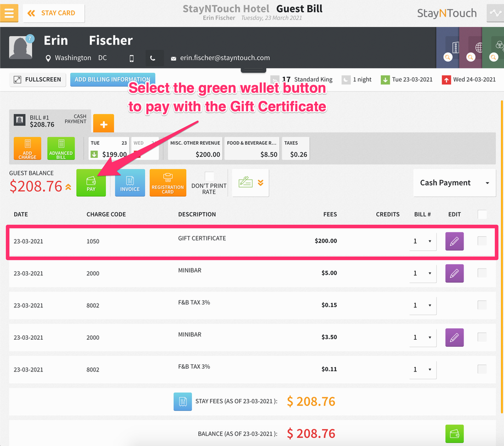Select the Bill #1 tab
This screenshot has width=504, height=446.
50,121
